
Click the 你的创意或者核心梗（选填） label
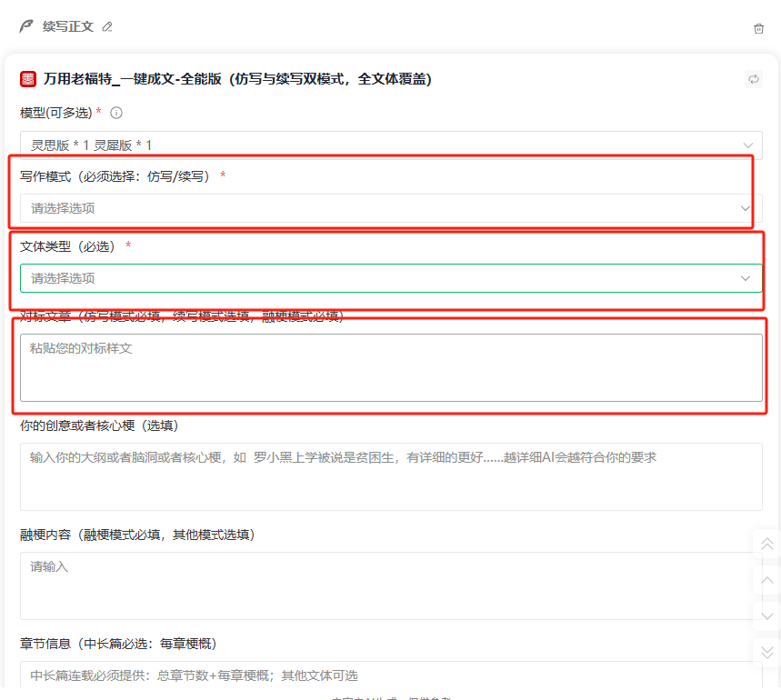coord(99,425)
